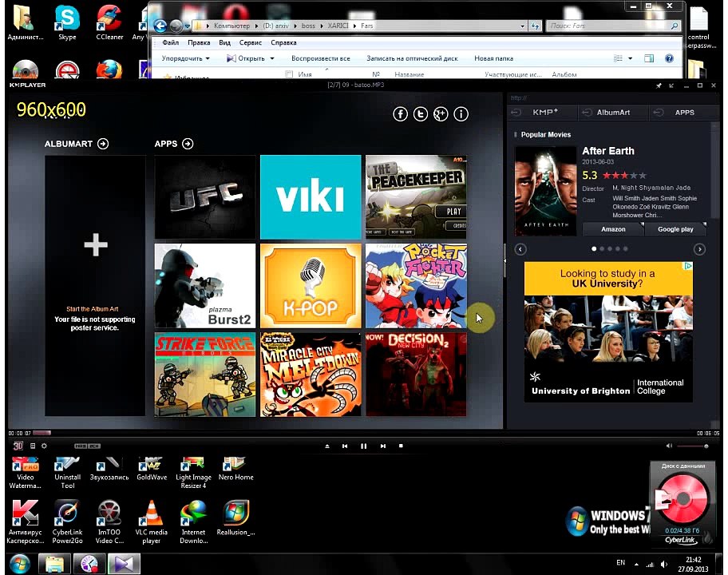This screenshot has width=728, height=575.
Task: Switch to the KMP+ tab
Action: [x=542, y=113]
